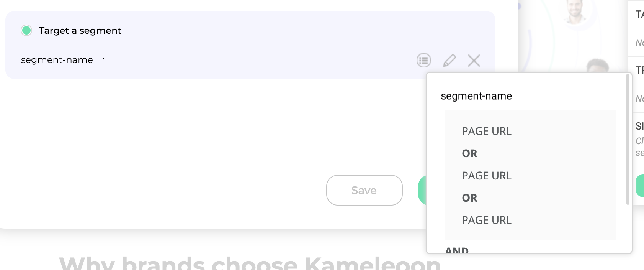Select the first PAGE URL condition
This screenshot has width=644, height=270.
tap(487, 131)
